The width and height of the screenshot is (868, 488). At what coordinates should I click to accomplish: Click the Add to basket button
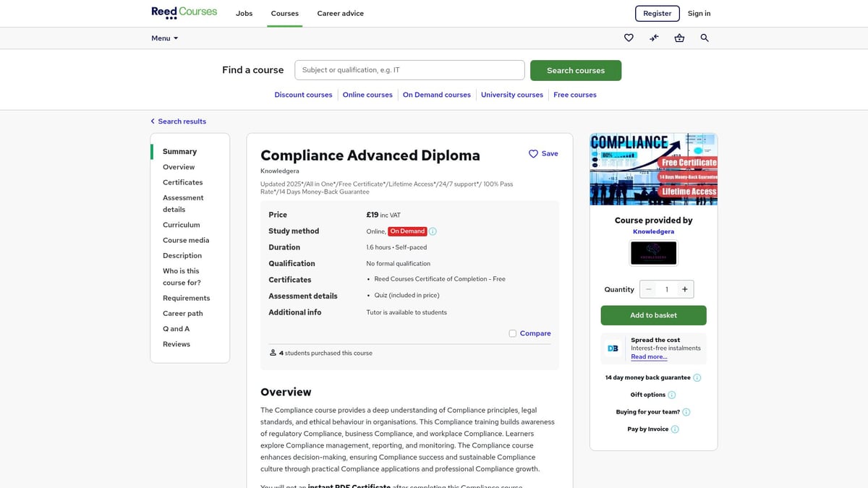653,316
